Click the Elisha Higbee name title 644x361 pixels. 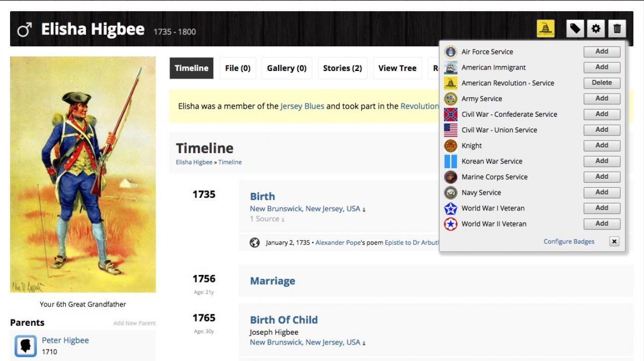(x=93, y=29)
